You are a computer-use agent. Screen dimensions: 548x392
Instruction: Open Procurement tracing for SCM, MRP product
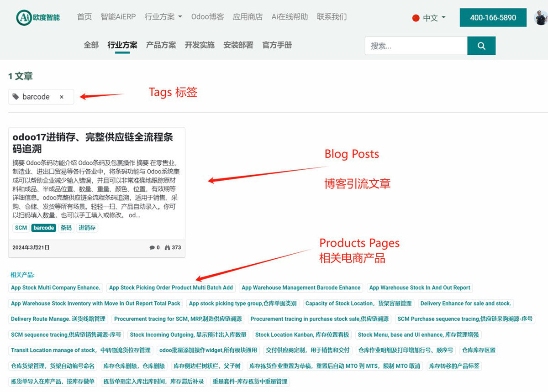178,319
